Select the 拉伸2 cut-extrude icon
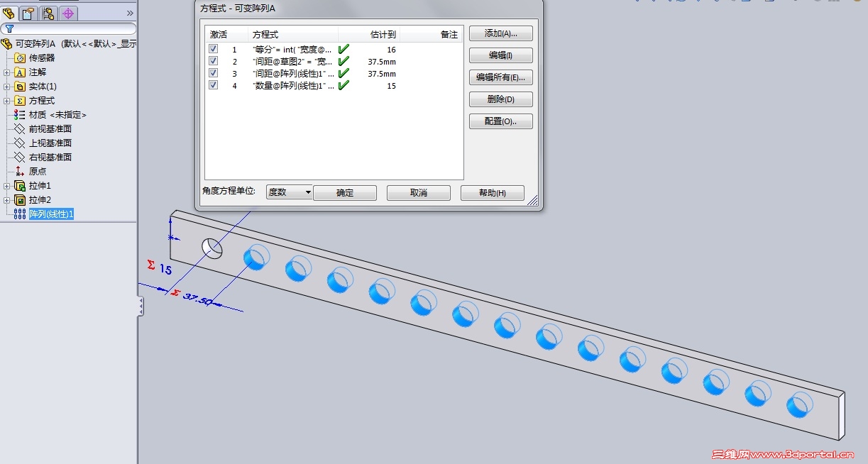The width and height of the screenshot is (868, 464). click(20, 200)
